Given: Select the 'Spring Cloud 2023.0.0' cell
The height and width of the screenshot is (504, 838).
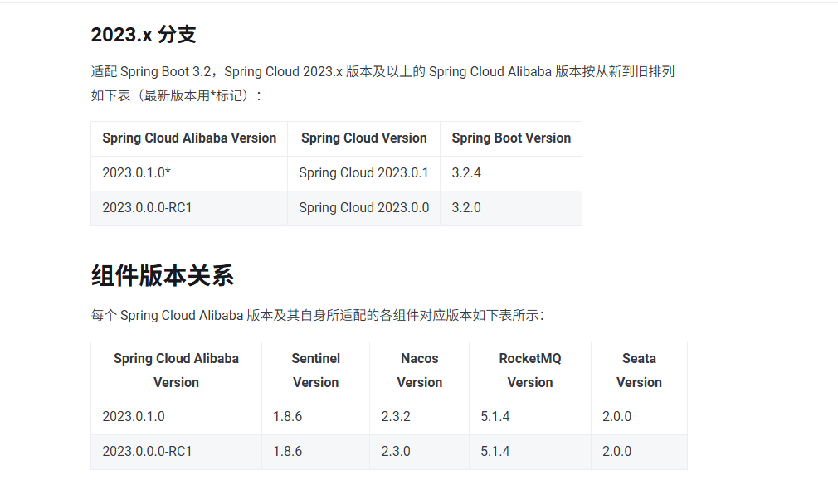Looking at the screenshot, I should (364, 208).
